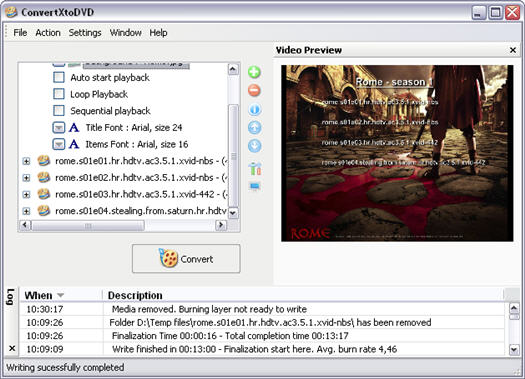This screenshot has height=379, width=525.
Task: Sort log by When column arrow
Action: coord(60,295)
